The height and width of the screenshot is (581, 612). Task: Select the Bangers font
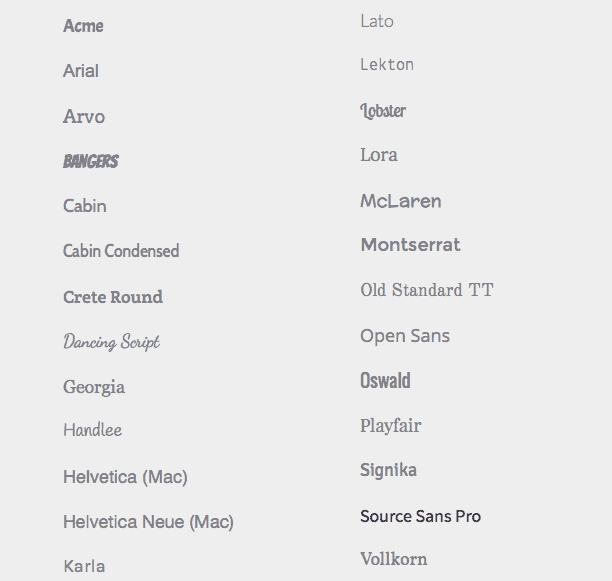click(91, 161)
